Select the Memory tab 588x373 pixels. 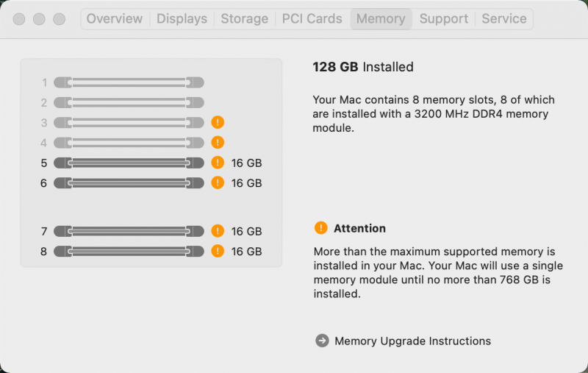click(x=380, y=19)
